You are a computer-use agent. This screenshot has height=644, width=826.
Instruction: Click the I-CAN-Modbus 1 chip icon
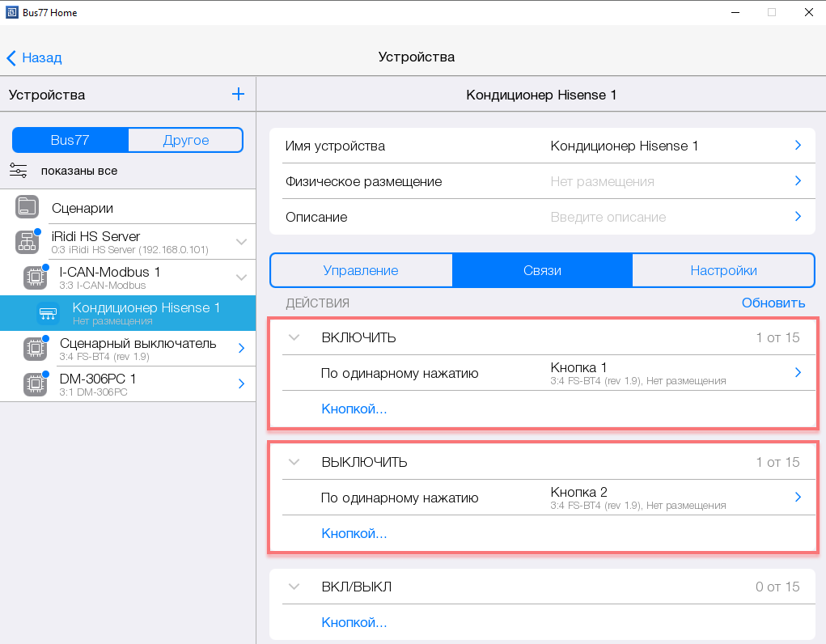[x=34, y=277]
